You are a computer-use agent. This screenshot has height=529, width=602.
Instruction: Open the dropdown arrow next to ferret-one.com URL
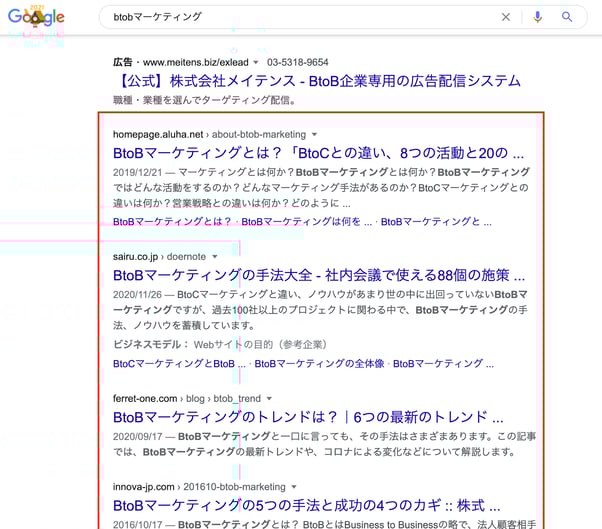270,398
